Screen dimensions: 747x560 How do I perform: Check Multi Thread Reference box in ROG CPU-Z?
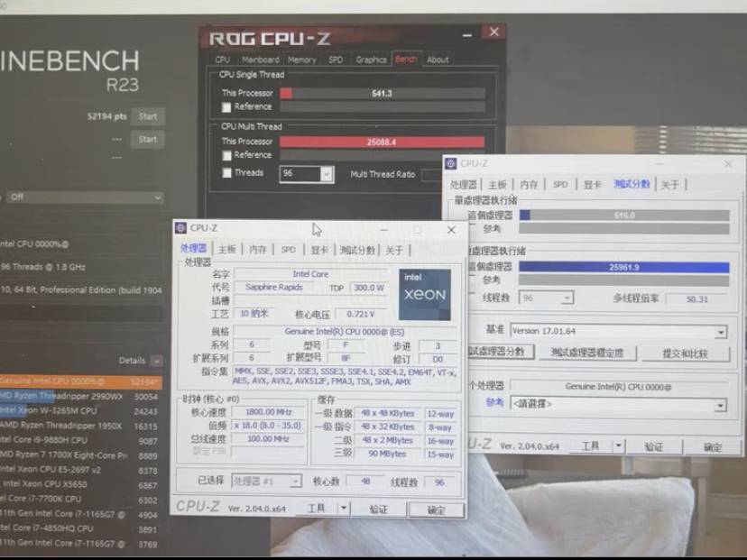(x=226, y=155)
